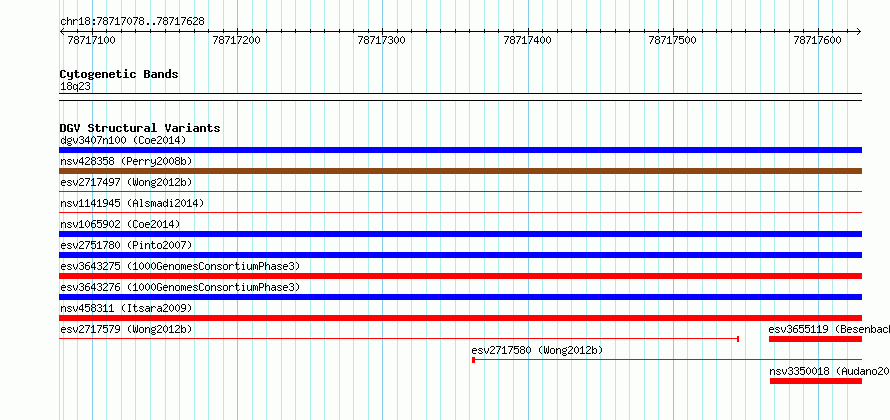The width and height of the screenshot is (890, 420).
Task: Select esv3643275 (1000GenomesConsortiumPhase3) label
Action: point(180,266)
